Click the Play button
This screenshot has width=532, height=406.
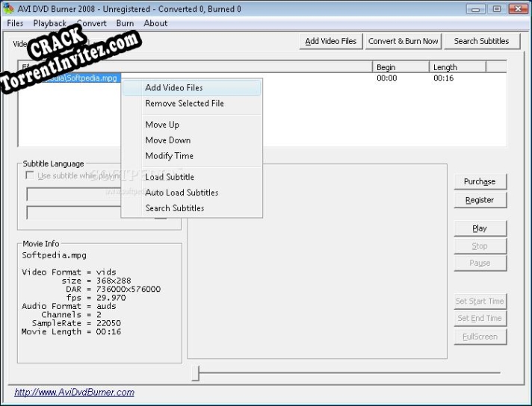coord(480,228)
